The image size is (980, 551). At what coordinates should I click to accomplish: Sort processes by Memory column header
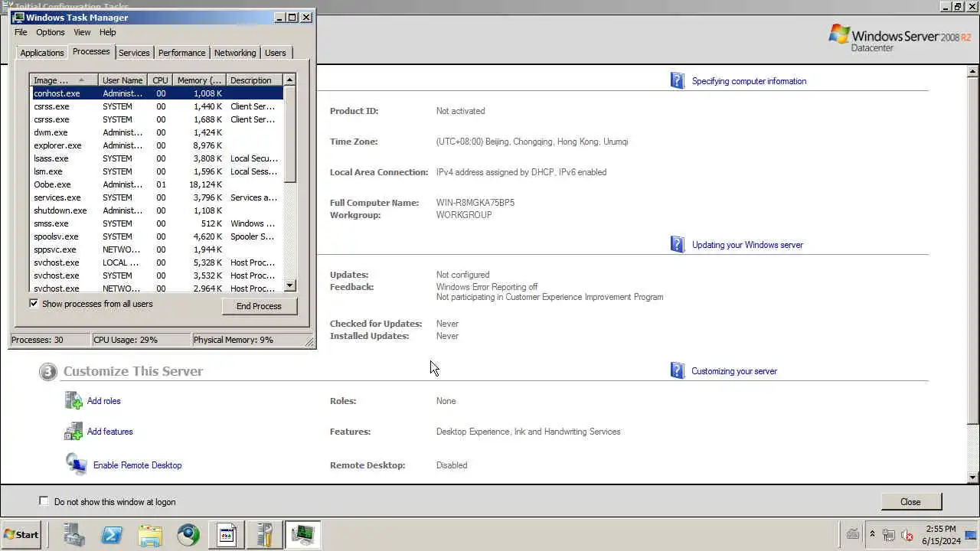199,80
